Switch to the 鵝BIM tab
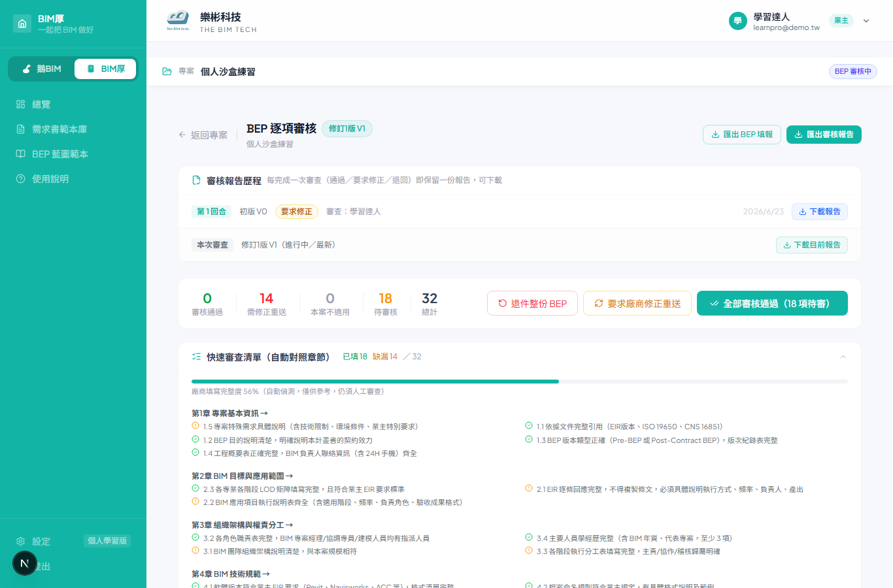This screenshot has width=893, height=588. point(41,69)
